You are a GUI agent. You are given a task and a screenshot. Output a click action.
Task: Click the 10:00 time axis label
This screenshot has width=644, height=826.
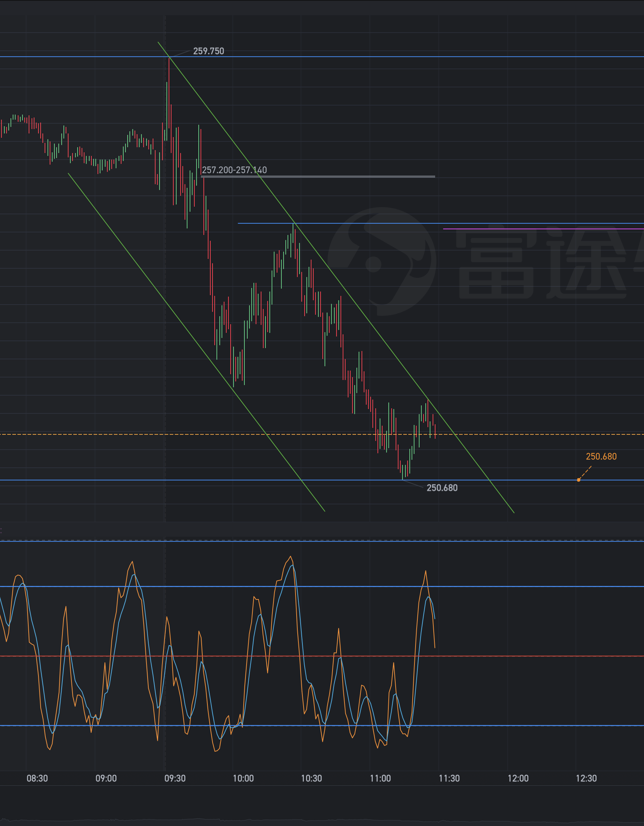click(x=243, y=778)
